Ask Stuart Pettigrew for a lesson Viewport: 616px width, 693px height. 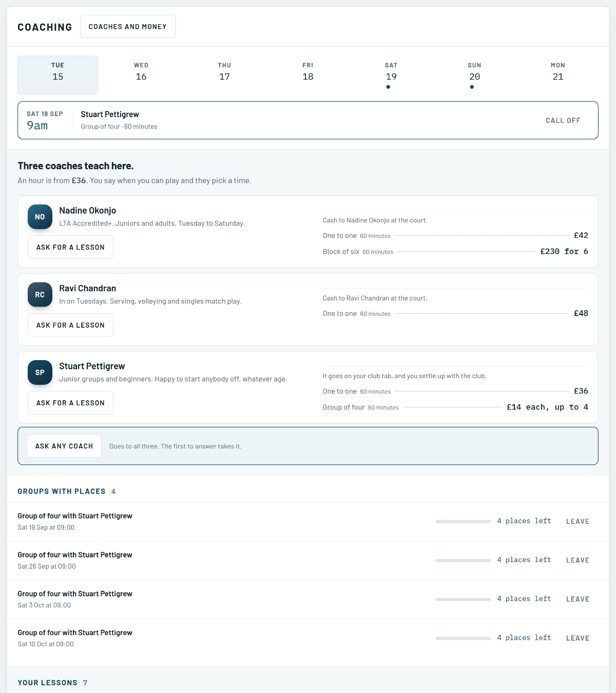tap(70, 403)
